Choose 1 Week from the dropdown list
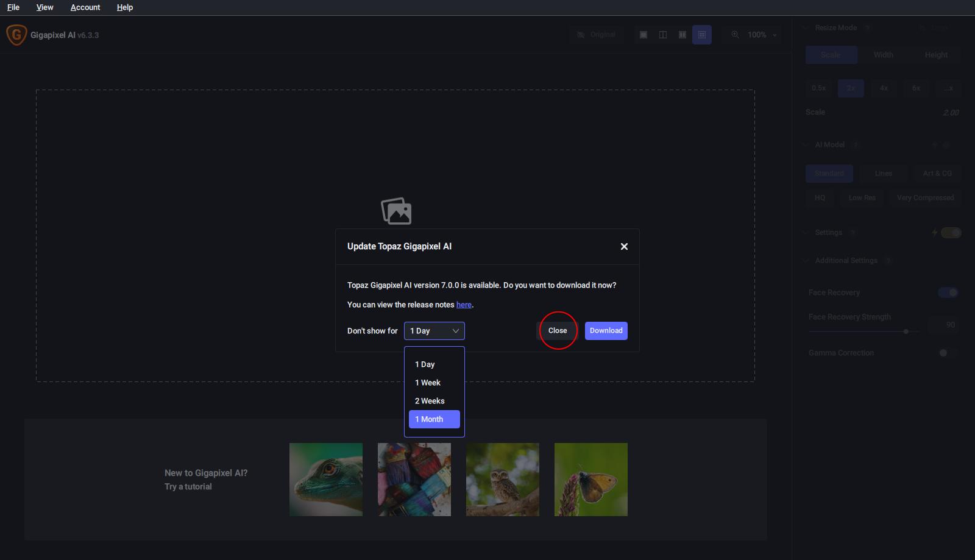The image size is (975, 560). [434, 383]
